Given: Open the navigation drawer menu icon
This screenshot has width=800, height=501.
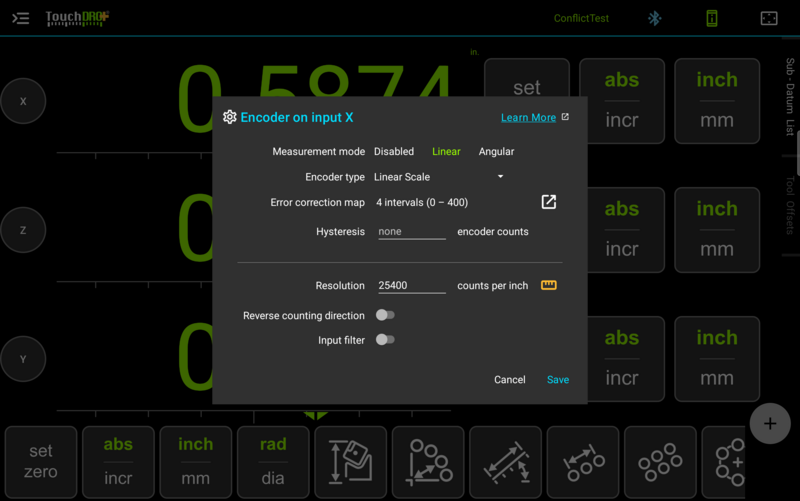Looking at the screenshot, I should pos(20,18).
